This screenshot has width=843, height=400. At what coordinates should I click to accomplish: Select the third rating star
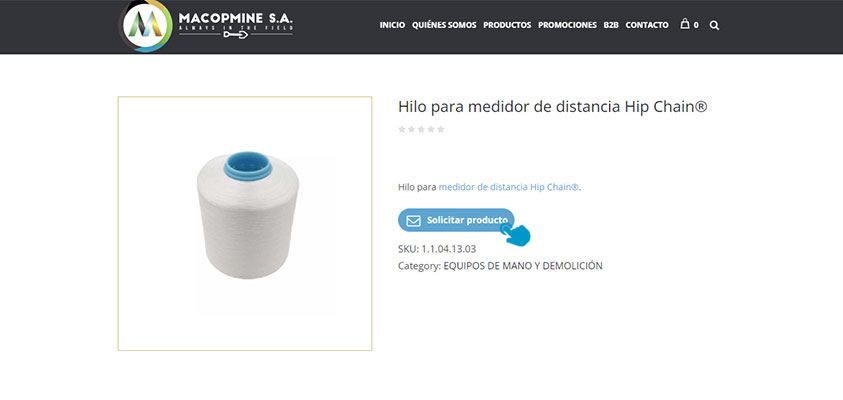(x=421, y=129)
